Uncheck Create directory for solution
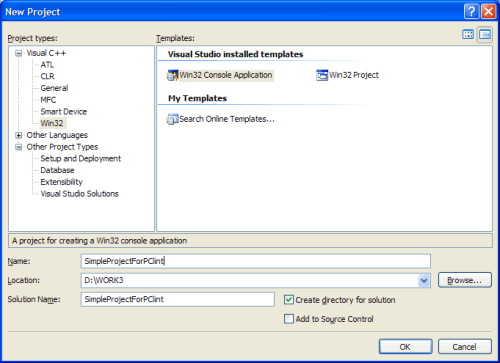 pyautogui.click(x=289, y=300)
